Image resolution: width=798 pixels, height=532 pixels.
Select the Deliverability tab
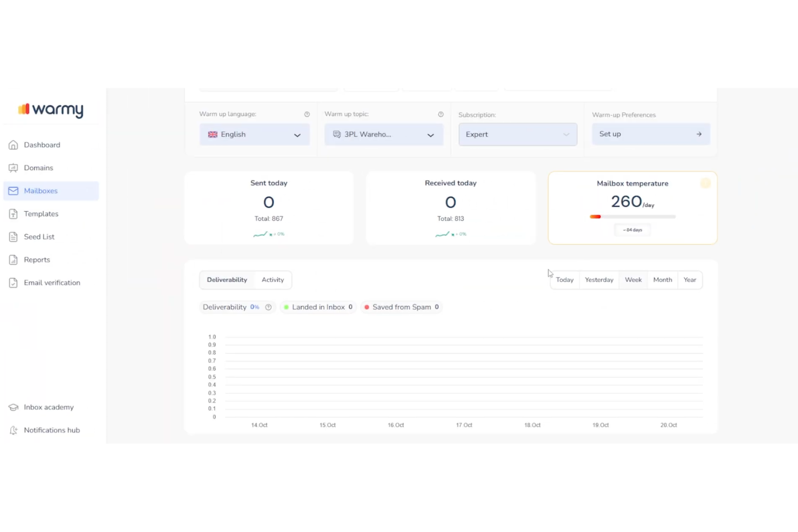(x=226, y=279)
